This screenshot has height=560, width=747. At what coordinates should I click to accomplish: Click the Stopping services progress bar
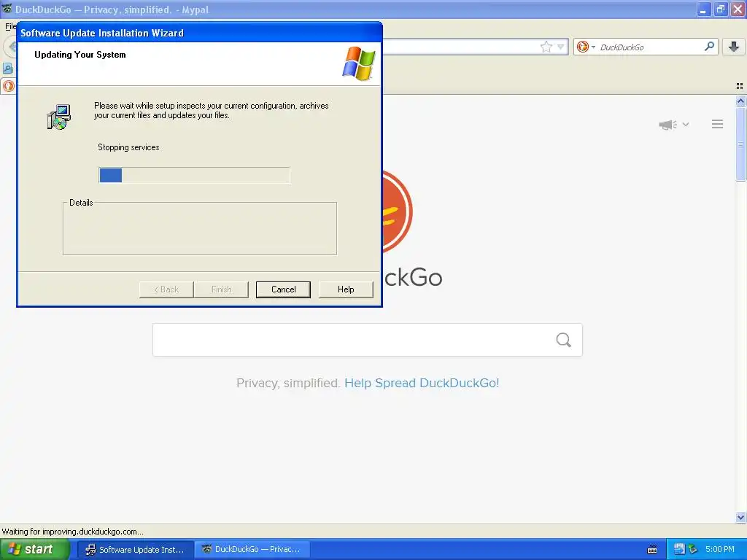pyautogui.click(x=194, y=175)
